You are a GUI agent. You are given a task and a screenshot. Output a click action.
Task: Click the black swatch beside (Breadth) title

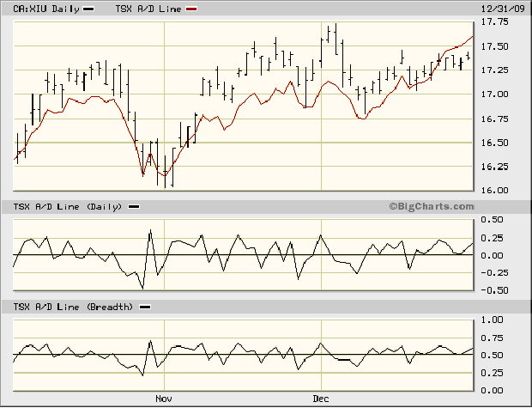145,307
